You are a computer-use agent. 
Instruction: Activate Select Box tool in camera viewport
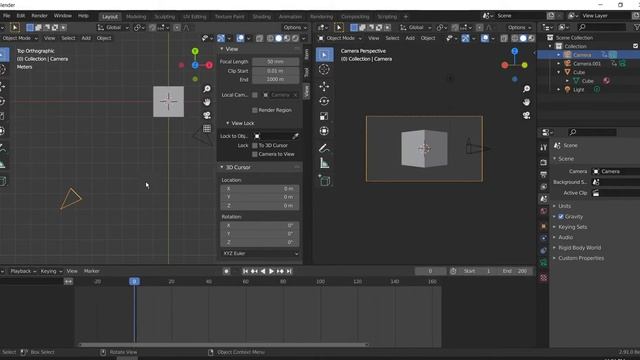click(x=324, y=55)
